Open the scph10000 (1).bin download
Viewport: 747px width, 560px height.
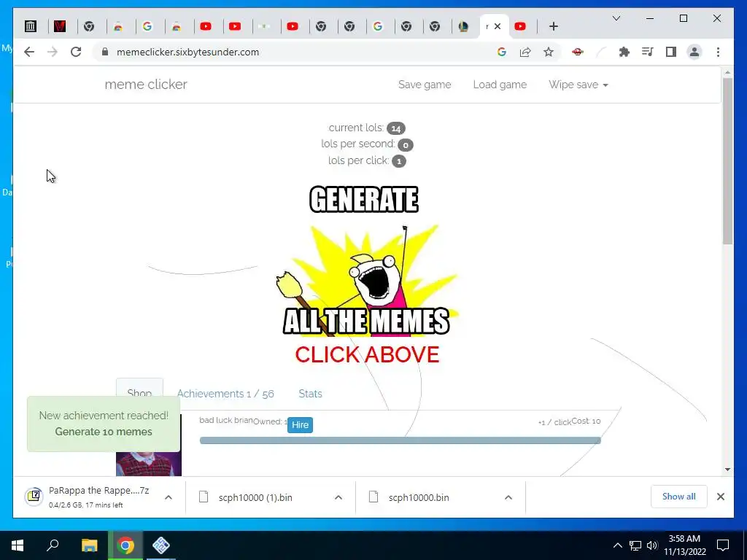coord(255,497)
